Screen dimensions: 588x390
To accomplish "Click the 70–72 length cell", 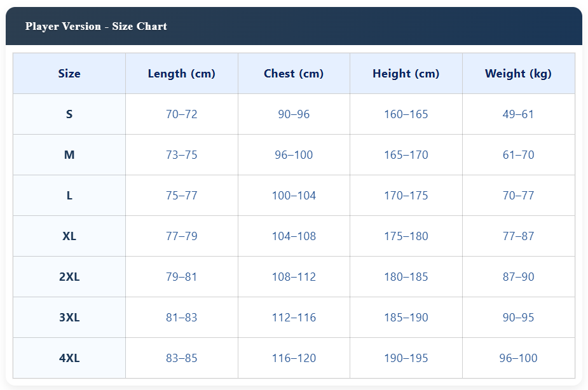I will pyautogui.click(x=181, y=114).
